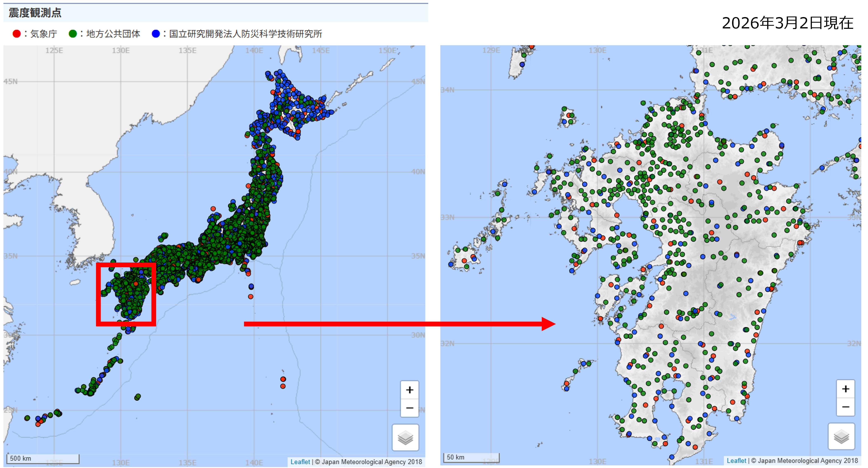Zoom in on the left Japan map
Image resolution: width=868 pixels, height=468 pixels.
pos(409,390)
